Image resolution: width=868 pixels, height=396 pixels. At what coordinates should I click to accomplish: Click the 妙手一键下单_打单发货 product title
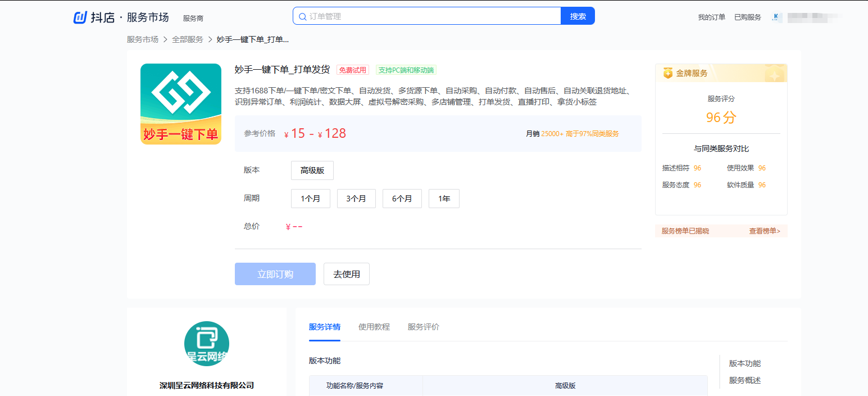point(282,70)
